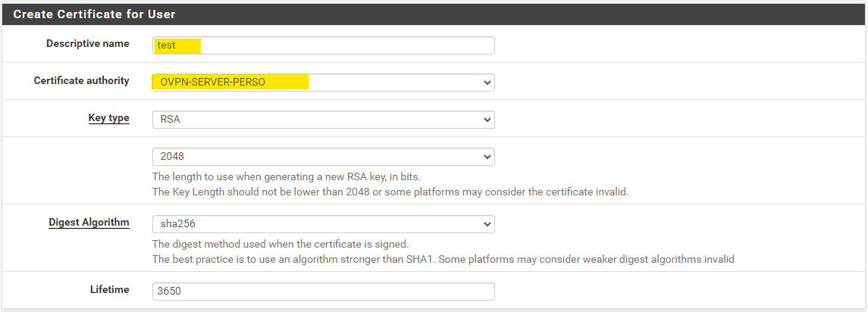Click the underlined Key type label
The width and height of the screenshot is (868, 312).
(108, 118)
